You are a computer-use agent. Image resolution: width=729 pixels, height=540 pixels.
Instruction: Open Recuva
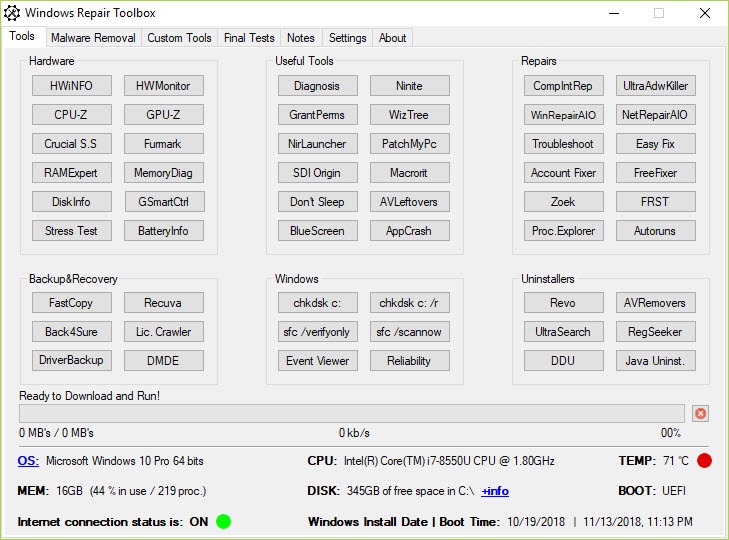[164, 303]
